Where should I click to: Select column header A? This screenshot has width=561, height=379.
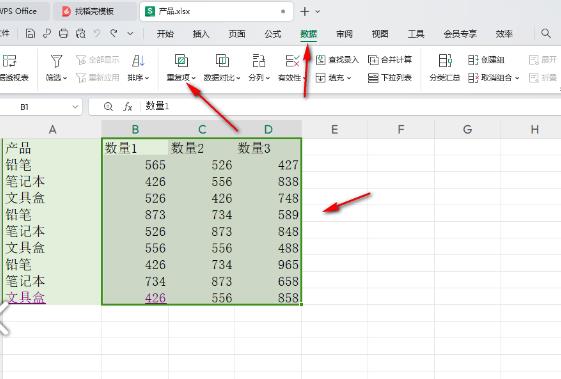(52, 130)
